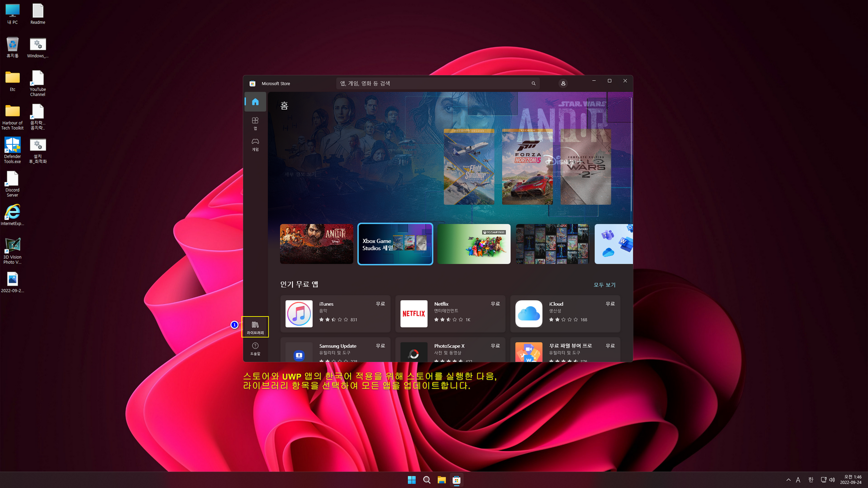This screenshot has width=868, height=488.
Task: Click the Microsoft Store title bar logo
Action: point(252,83)
